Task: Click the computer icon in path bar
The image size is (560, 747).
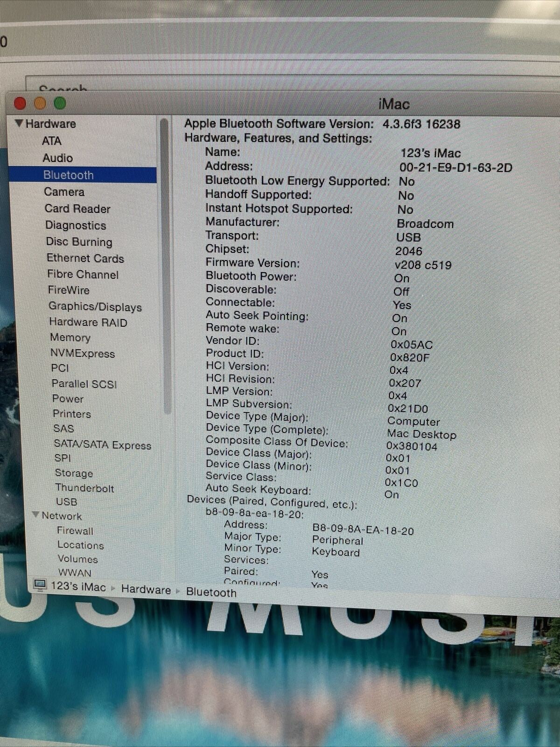Action: point(40,585)
